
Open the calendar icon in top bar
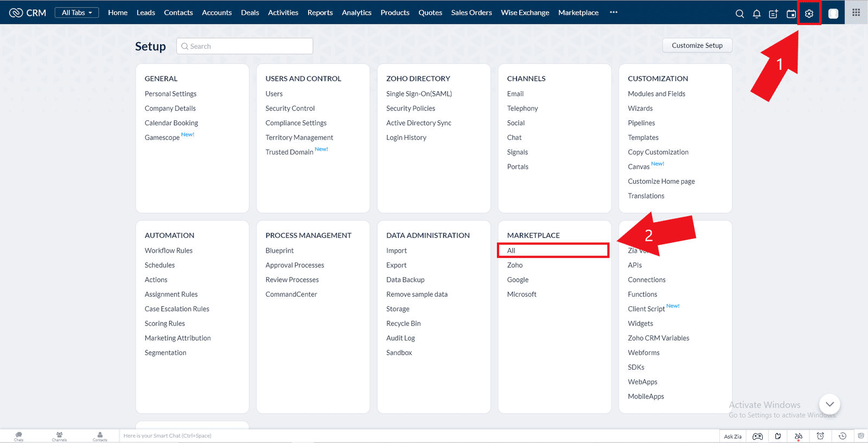[x=792, y=14]
